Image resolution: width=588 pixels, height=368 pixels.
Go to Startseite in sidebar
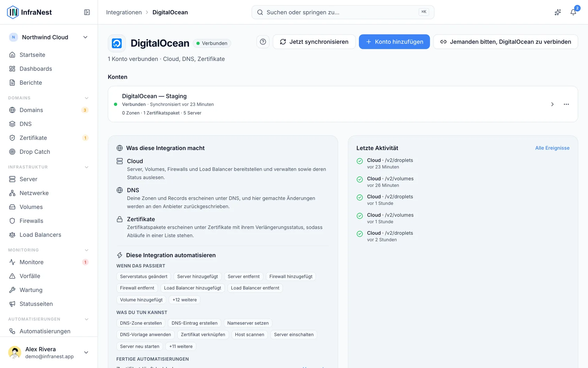point(49,55)
